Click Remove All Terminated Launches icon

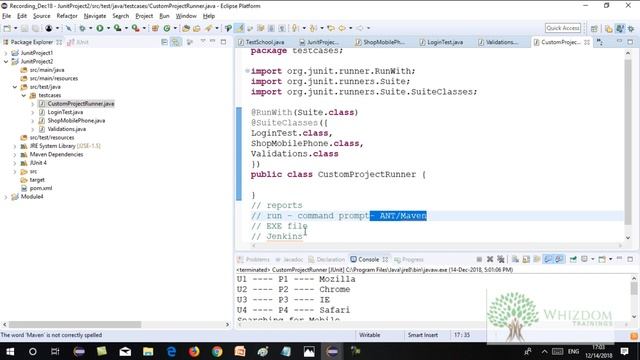501,260
